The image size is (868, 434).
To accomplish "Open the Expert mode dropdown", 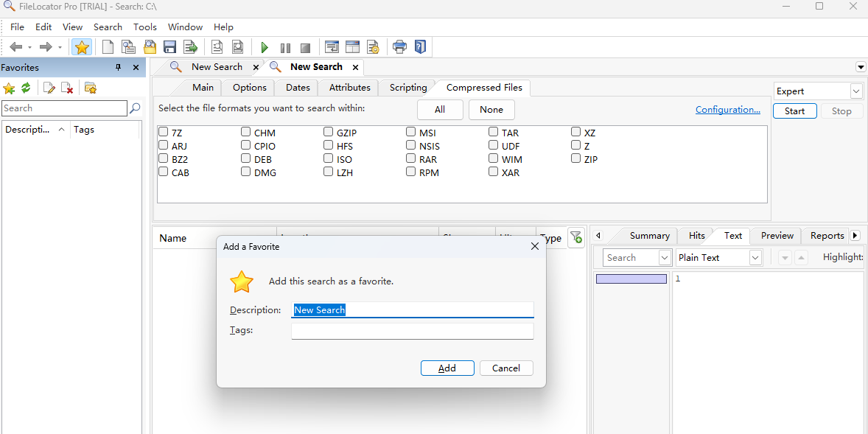I will (855, 91).
